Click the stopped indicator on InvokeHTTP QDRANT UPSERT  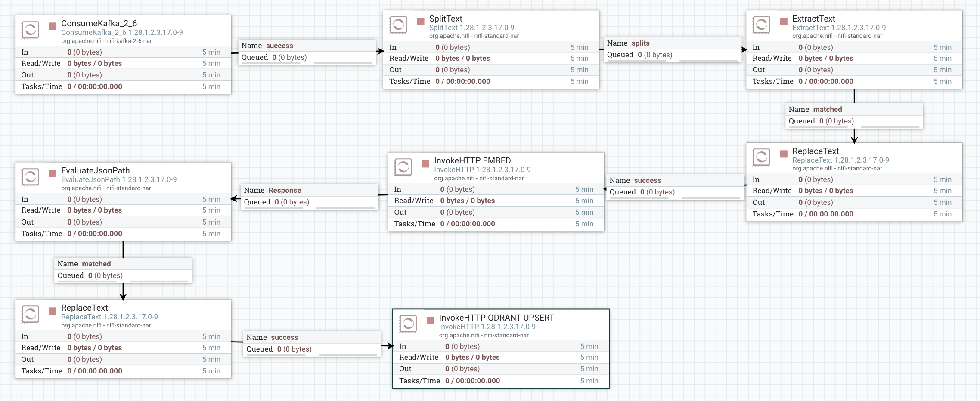430,320
